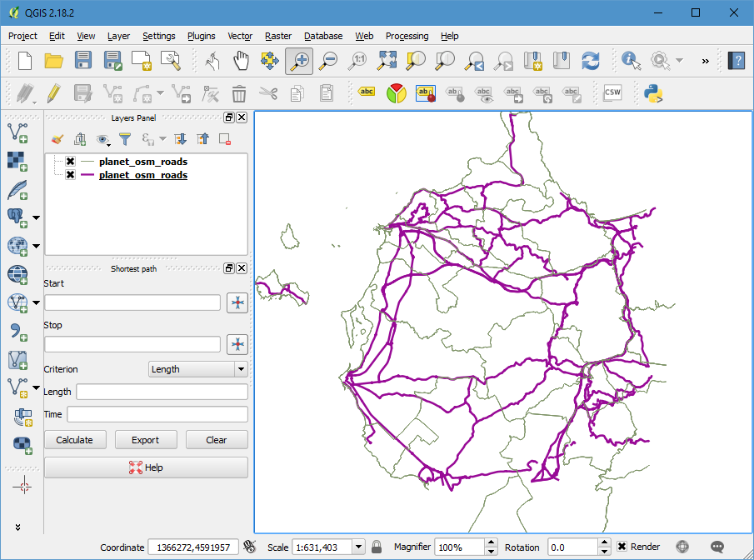This screenshot has width=754, height=560.
Task: Click the Export button
Action: (x=145, y=440)
